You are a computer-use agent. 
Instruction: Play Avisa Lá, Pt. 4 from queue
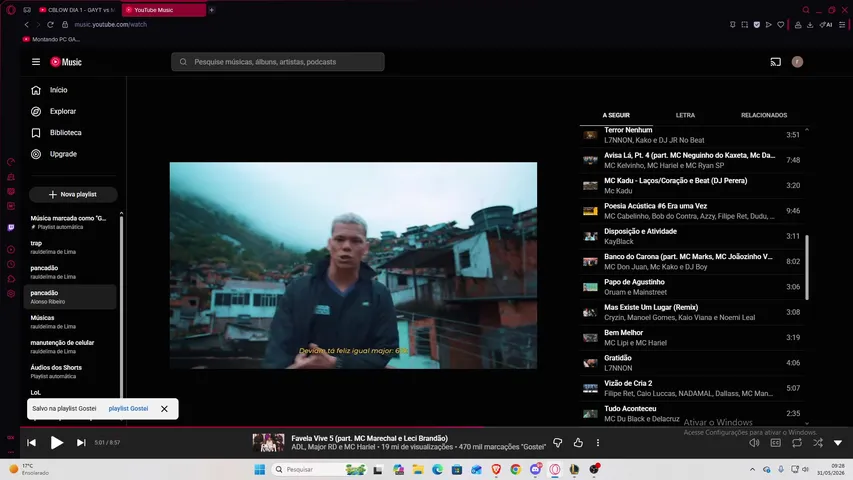tap(693, 160)
